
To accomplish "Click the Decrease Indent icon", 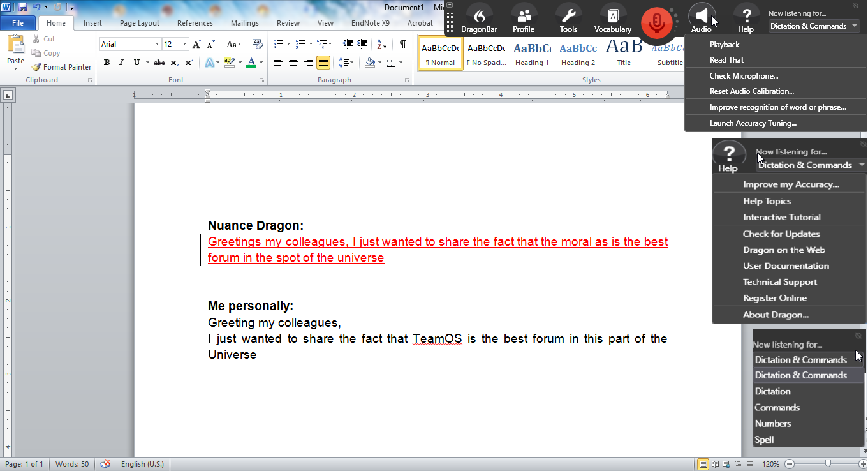I will point(348,44).
